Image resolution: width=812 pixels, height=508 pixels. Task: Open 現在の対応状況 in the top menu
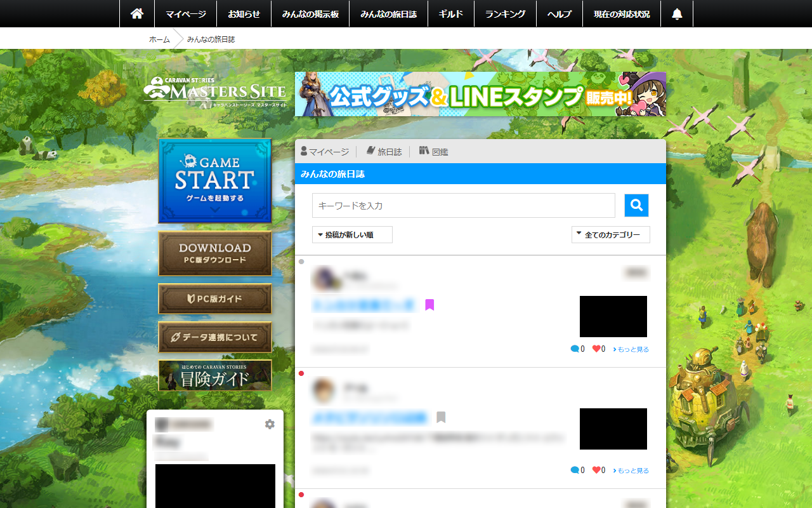pos(622,14)
